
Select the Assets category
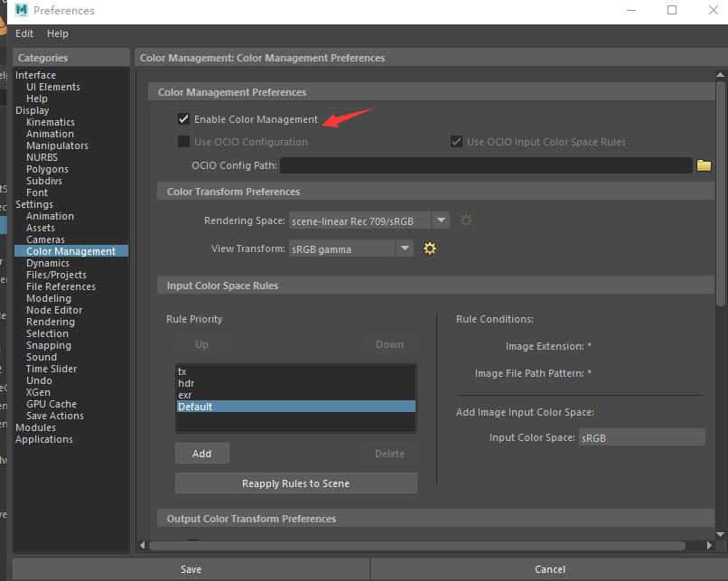click(x=41, y=228)
